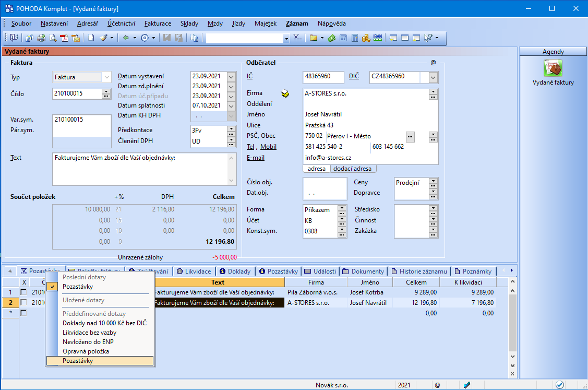Viewport: 588px width, 390px height.
Task: Click the yellow folder icon in the toolbar
Action: pyautogui.click(x=314, y=38)
